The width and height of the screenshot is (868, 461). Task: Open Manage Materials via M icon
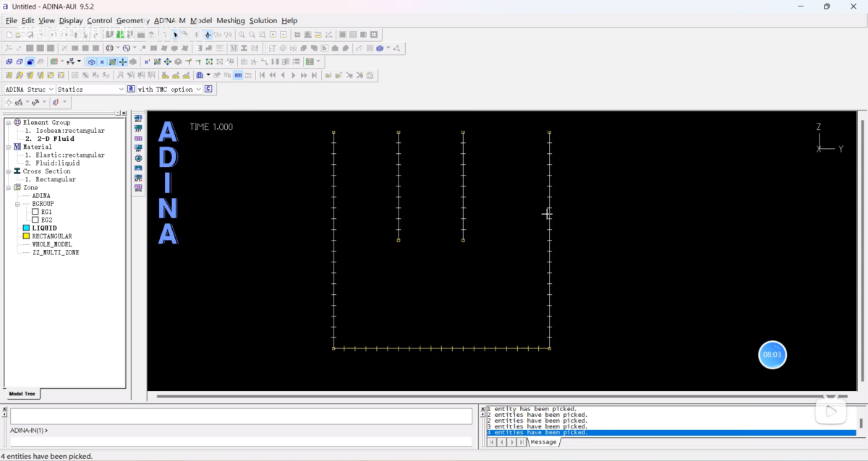pos(234,48)
